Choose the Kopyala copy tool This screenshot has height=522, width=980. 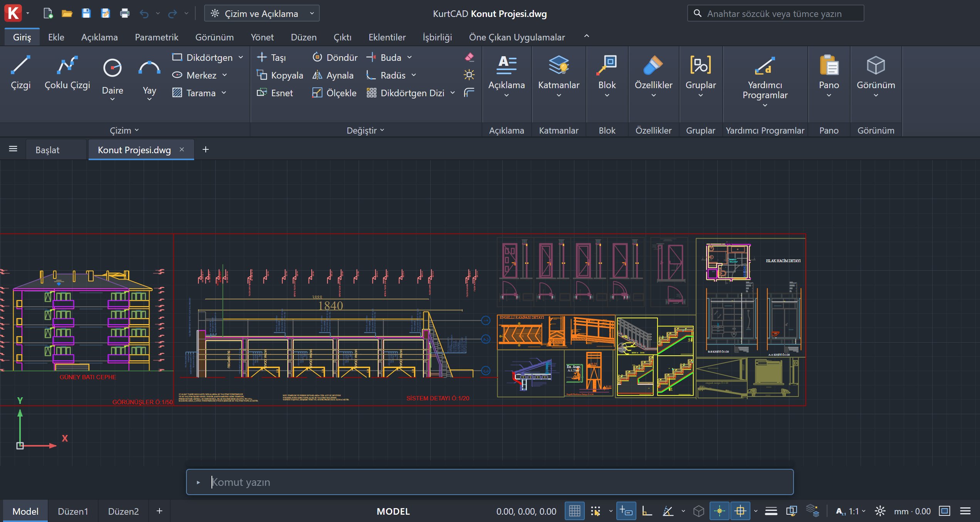(x=280, y=75)
